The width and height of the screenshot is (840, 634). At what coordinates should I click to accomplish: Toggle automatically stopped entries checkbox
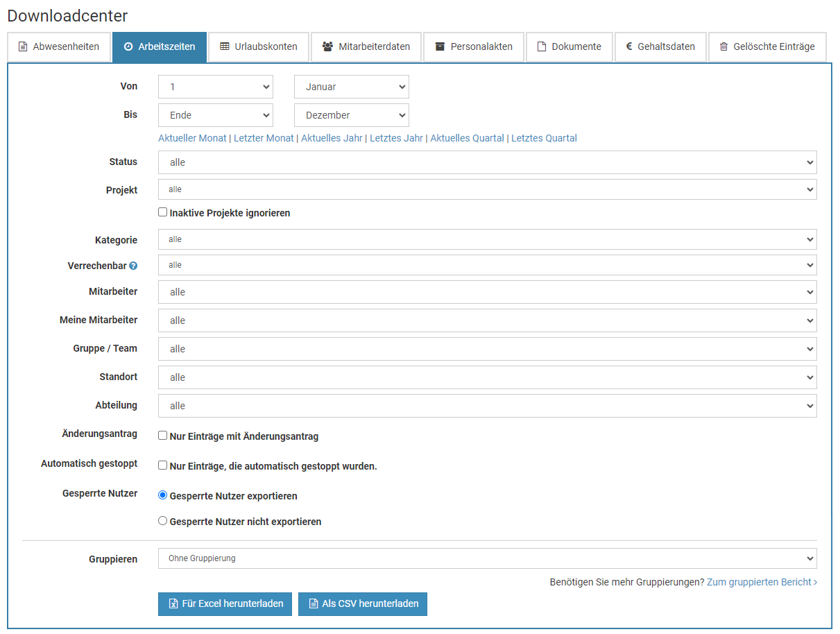[163, 465]
